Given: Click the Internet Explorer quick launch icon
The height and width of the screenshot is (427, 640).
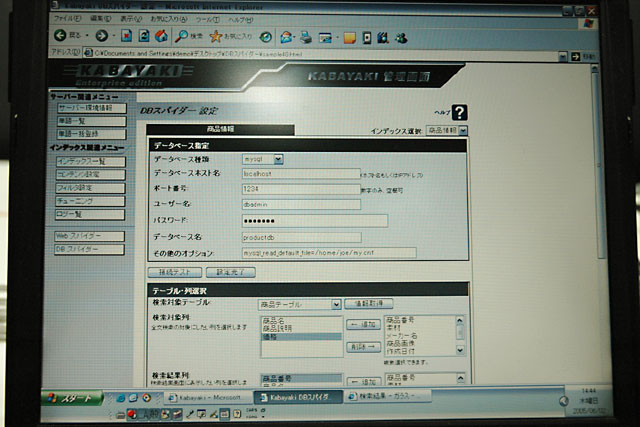Looking at the screenshot, I should 121,398.
